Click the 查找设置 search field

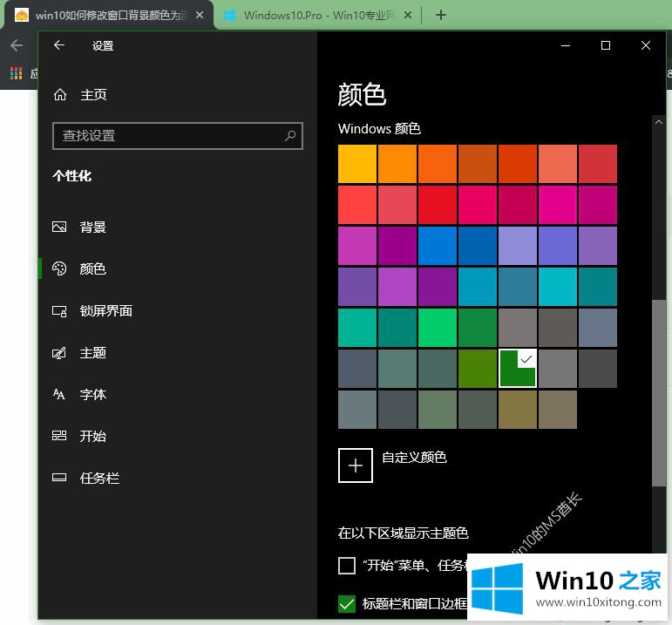coord(178,136)
